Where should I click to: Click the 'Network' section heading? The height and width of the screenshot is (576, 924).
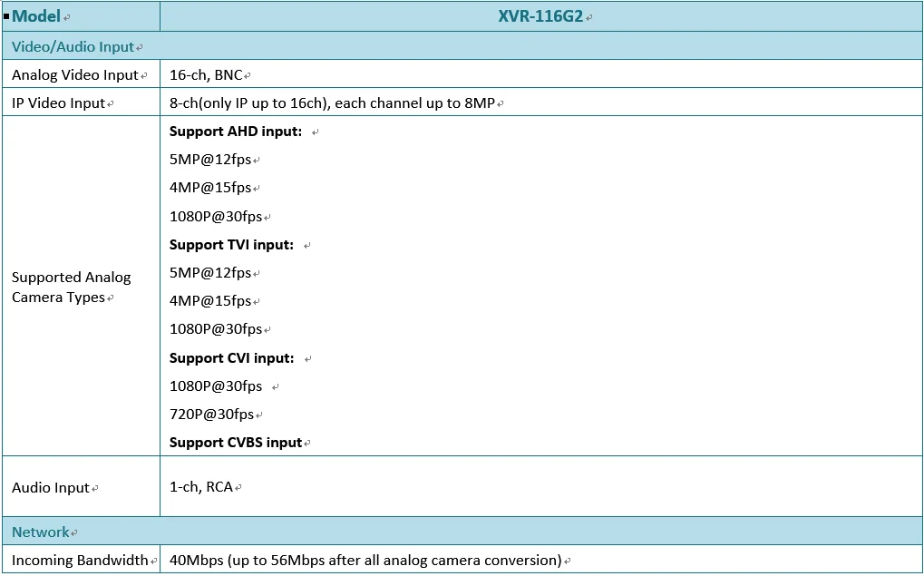tap(41, 532)
